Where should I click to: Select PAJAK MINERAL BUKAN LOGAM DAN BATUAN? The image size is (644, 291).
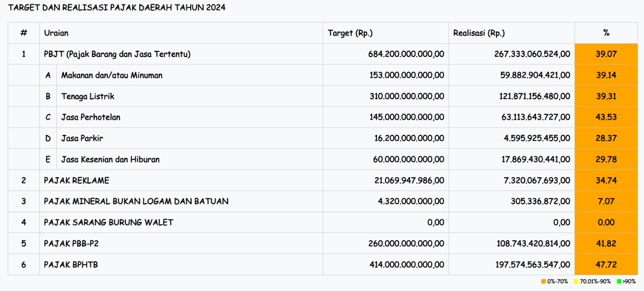point(136,201)
